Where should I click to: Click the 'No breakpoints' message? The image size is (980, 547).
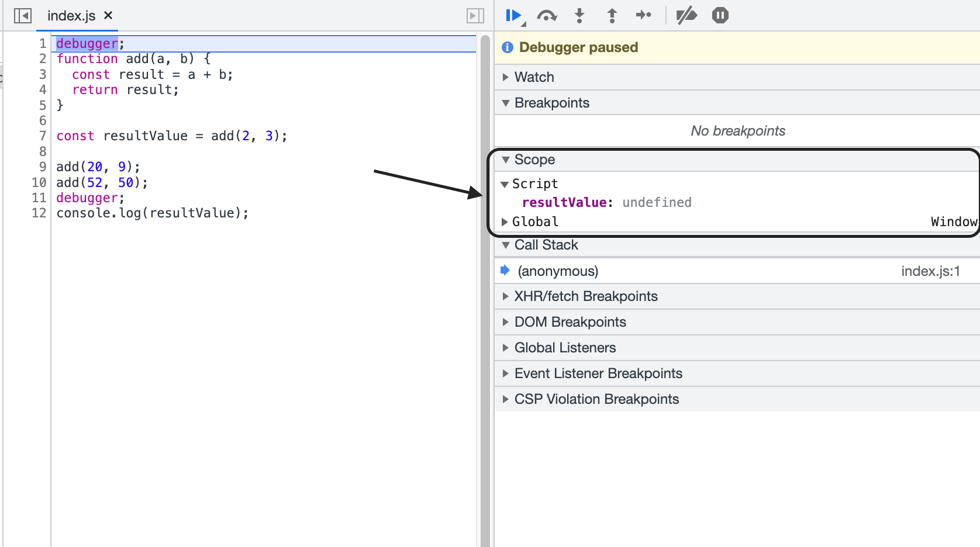(x=738, y=131)
